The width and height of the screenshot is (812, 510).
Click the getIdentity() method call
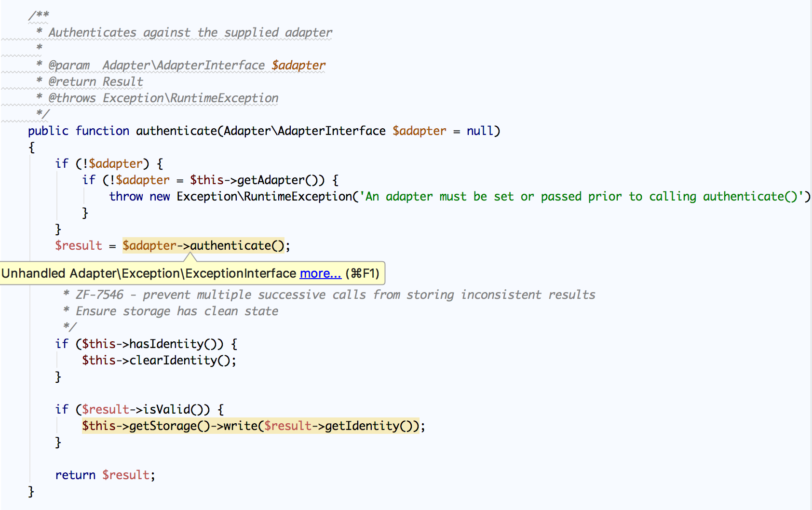click(369, 426)
